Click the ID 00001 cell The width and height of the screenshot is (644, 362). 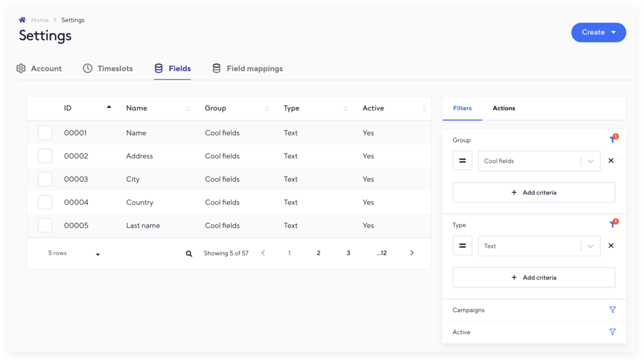(x=75, y=133)
